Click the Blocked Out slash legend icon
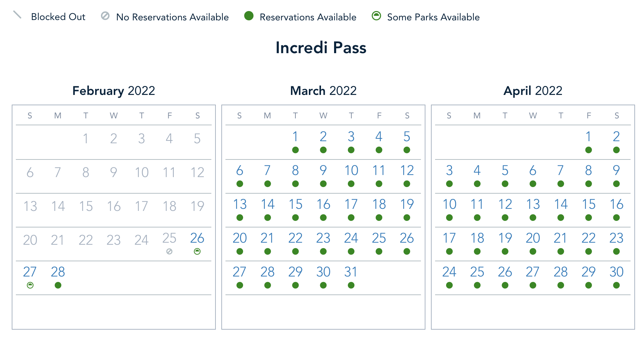644x340 pixels. tap(17, 15)
